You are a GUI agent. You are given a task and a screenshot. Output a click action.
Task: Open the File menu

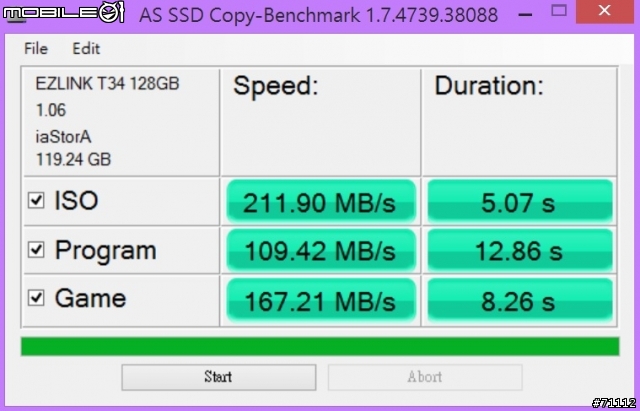36,49
